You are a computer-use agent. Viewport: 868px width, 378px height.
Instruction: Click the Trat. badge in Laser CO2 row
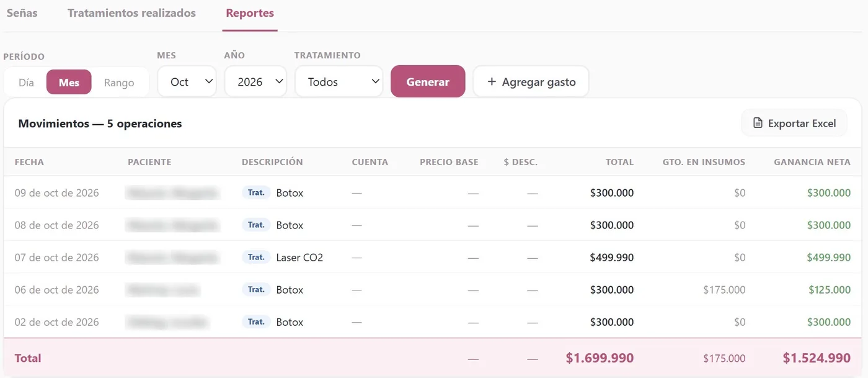click(256, 258)
